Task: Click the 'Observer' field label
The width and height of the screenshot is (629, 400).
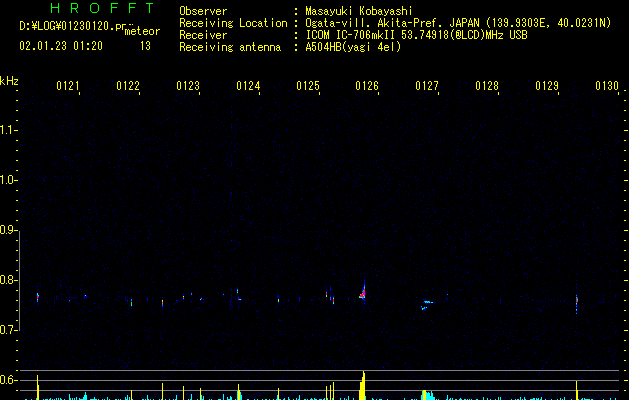Action: click(x=203, y=11)
